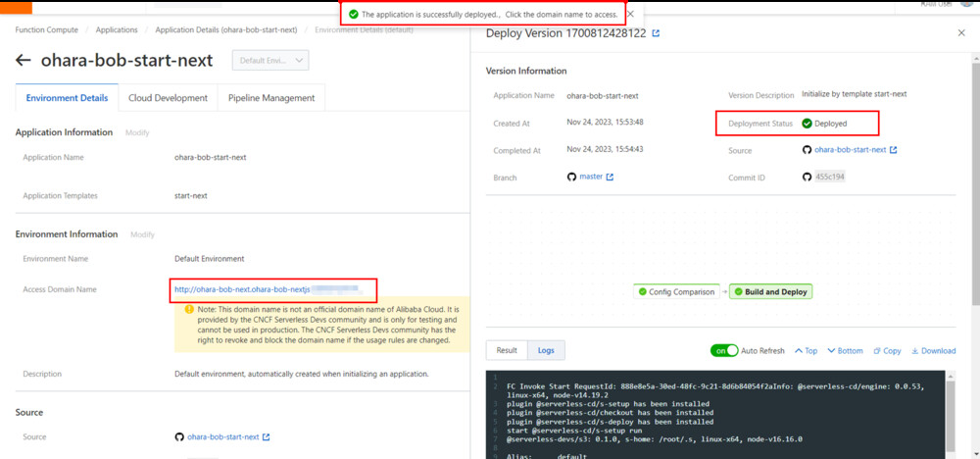Switch to Cloud Development tab

click(x=169, y=98)
